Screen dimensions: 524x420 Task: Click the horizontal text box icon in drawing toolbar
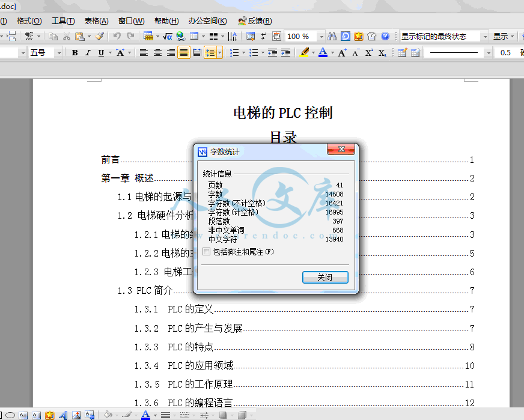tap(23, 415)
